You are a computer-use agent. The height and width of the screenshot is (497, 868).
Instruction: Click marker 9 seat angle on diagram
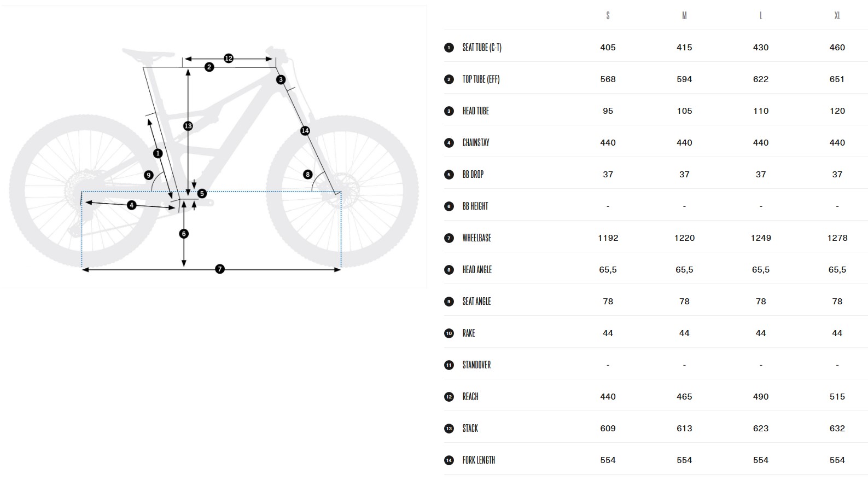pyautogui.click(x=149, y=175)
